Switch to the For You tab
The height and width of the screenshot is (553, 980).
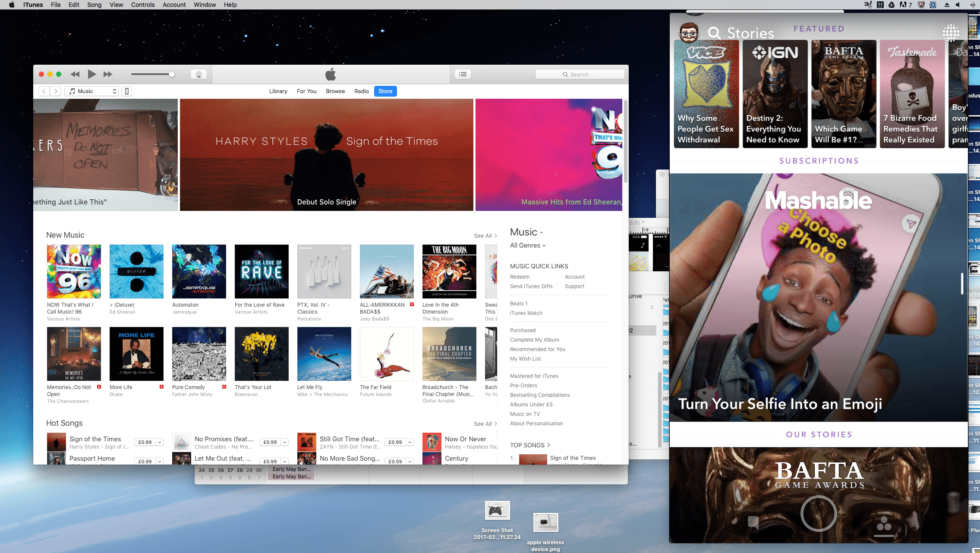click(x=307, y=91)
